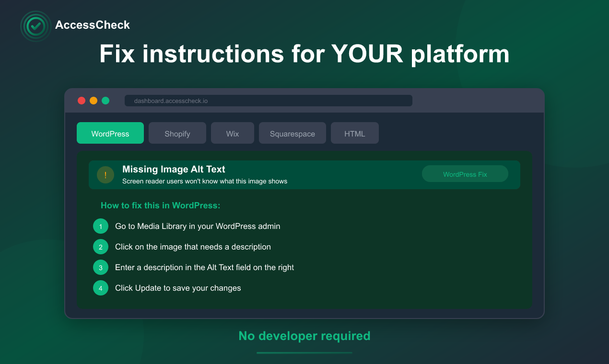Screen dimensions: 609x364
Task: Click the red traffic light dot
Action: pos(82,101)
